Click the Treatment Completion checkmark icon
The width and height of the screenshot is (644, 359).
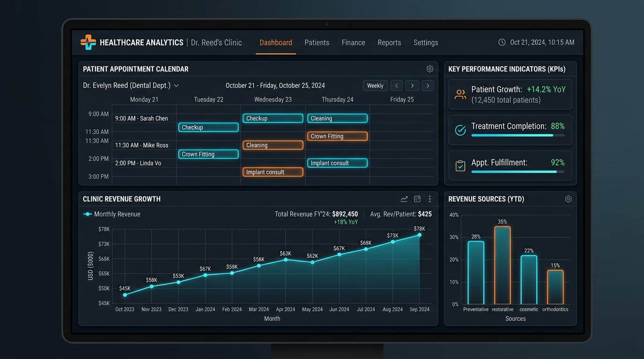460,130
